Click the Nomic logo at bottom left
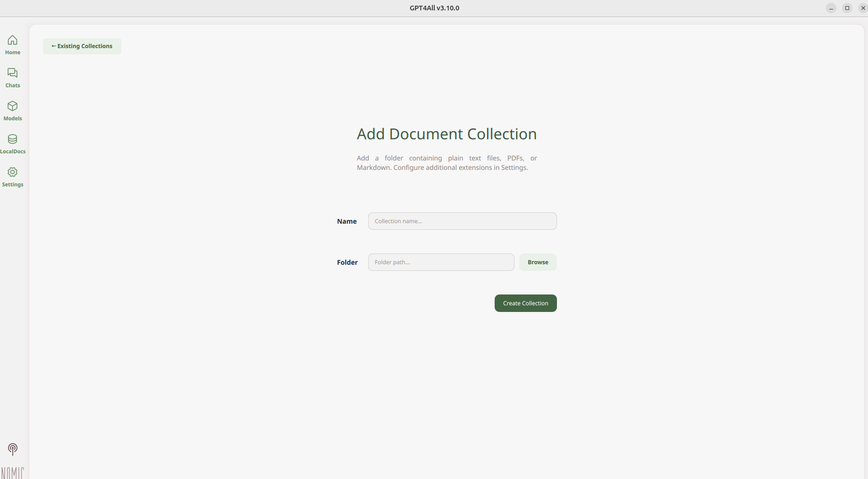This screenshot has width=868, height=479. point(13,472)
